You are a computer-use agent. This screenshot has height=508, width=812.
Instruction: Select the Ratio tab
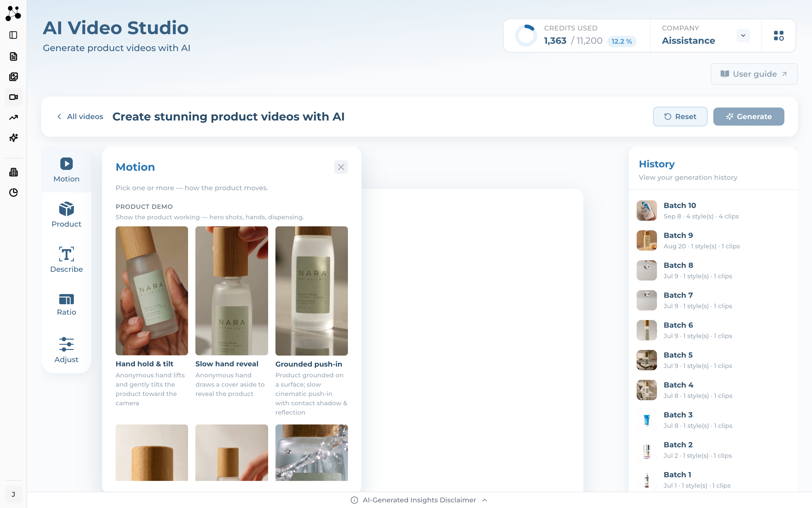[x=67, y=305]
